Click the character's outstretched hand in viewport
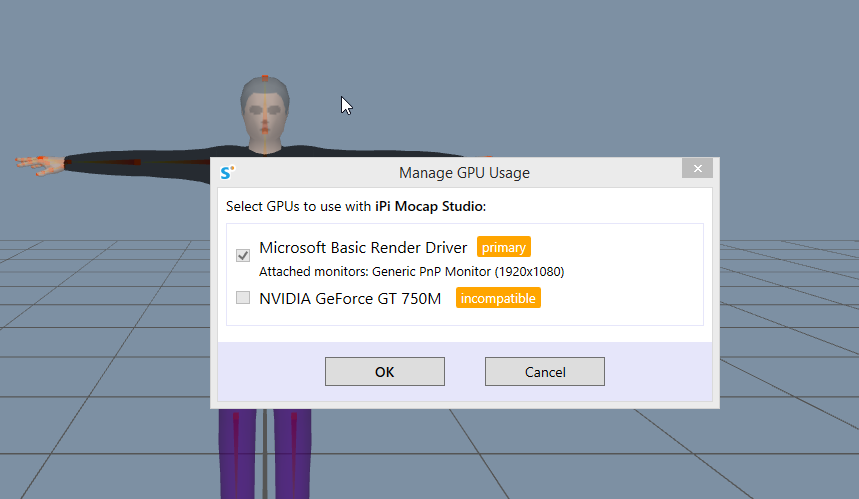This screenshot has height=499, width=859. tap(40, 165)
